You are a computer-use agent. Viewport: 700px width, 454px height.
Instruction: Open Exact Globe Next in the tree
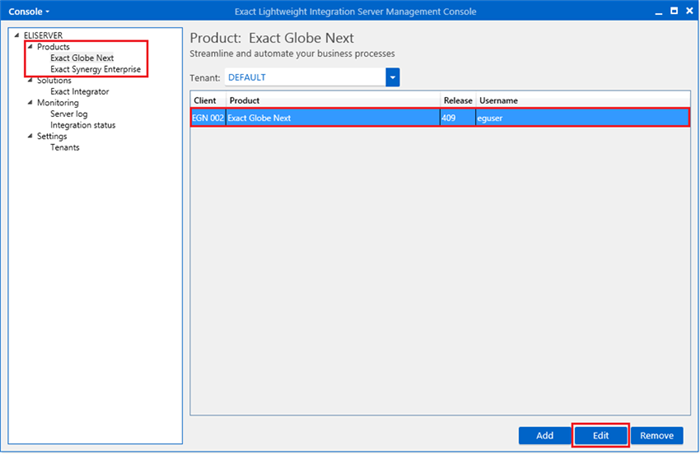(x=82, y=58)
